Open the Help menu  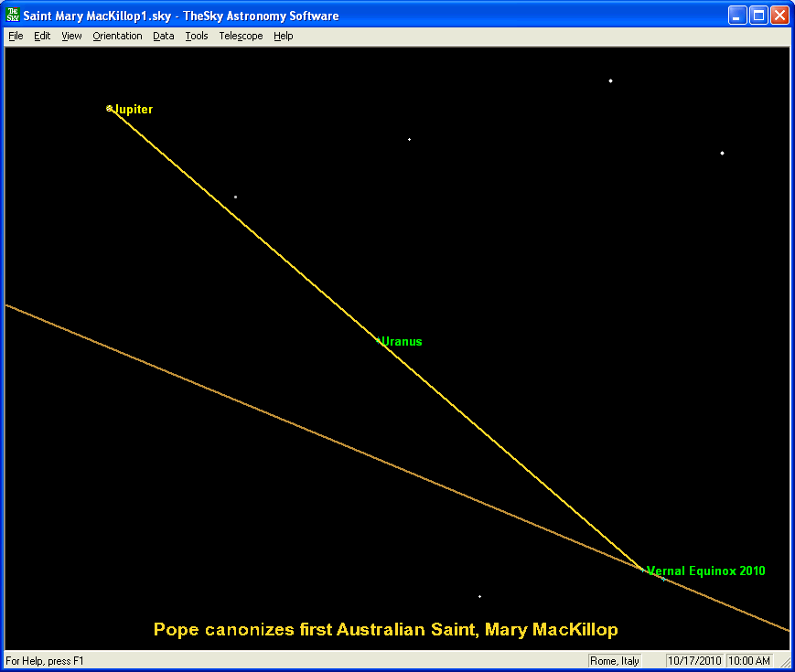click(x=284, y=36)
